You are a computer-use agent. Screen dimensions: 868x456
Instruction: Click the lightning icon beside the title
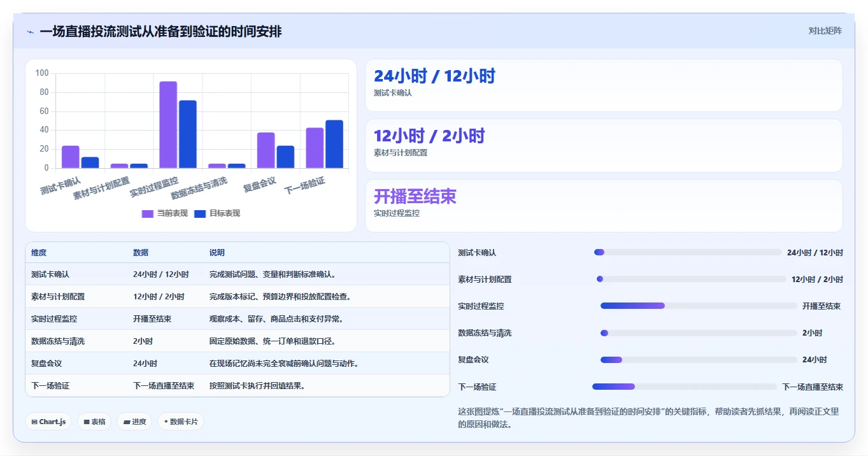point(30,32)
